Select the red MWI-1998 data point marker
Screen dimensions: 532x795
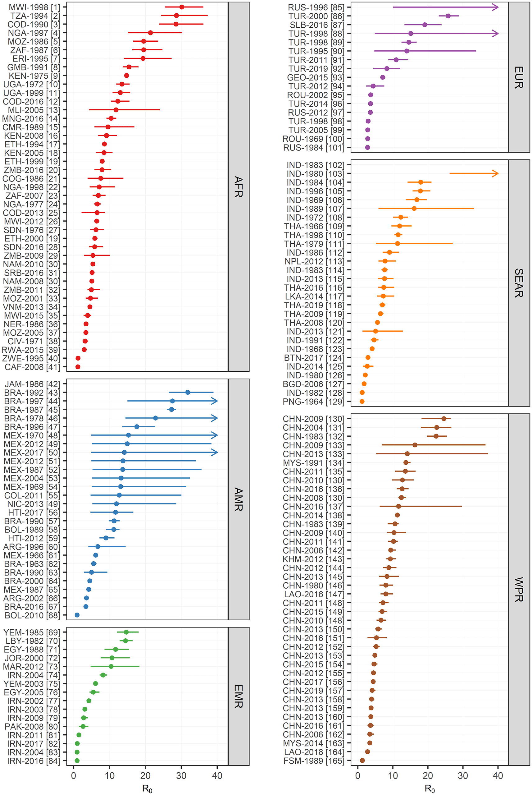[x=181, y=7]
